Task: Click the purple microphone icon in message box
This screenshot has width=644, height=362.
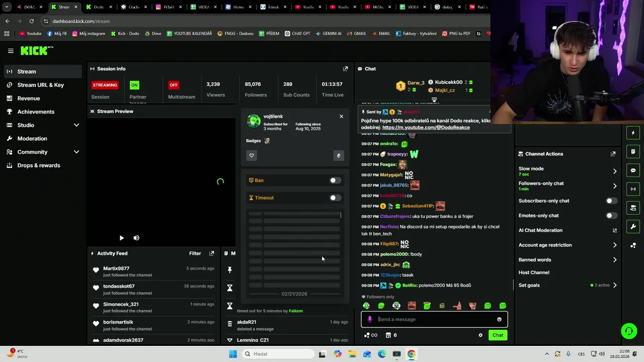Action: tap(370, 319)
